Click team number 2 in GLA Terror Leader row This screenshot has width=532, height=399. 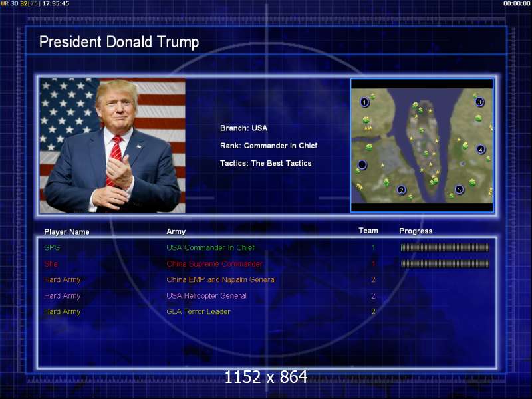pyautogui.click(x=374, y=311)
